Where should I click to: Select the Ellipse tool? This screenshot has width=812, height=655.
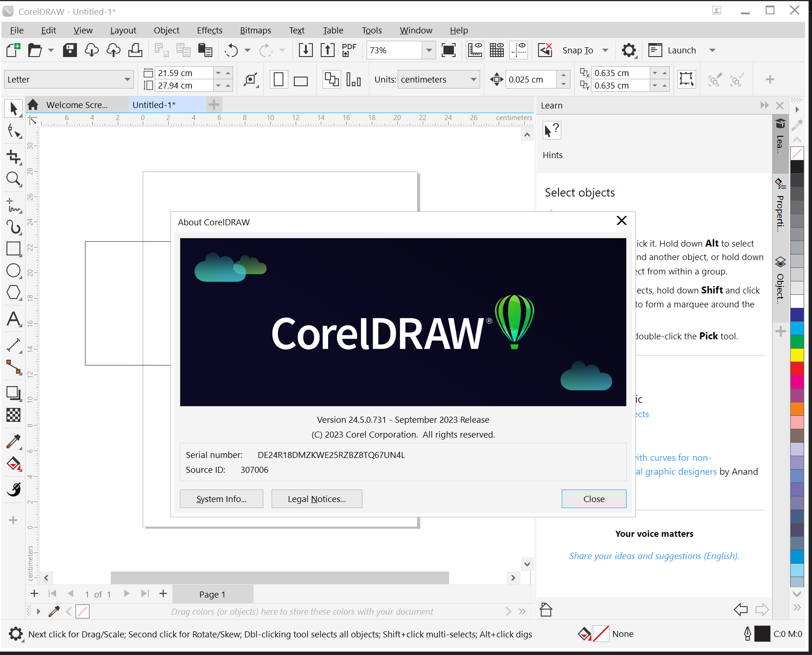coord(13,271)
